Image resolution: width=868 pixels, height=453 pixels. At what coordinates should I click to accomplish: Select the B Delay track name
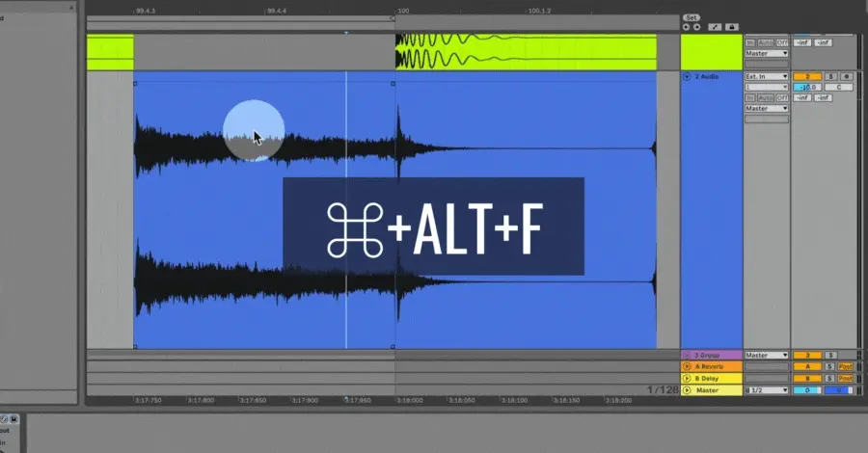click(x=707, y=379)
